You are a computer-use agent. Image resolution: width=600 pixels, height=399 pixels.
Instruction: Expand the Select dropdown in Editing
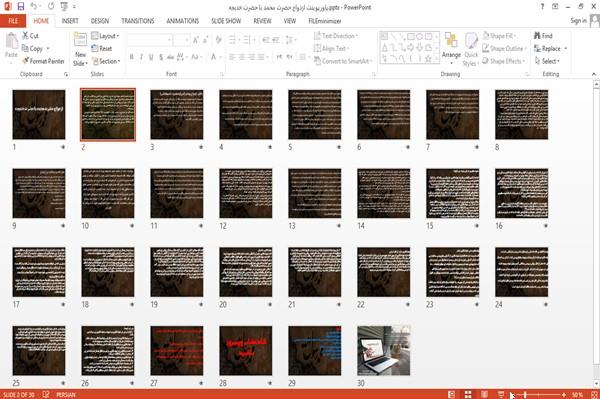coord(547,61)
